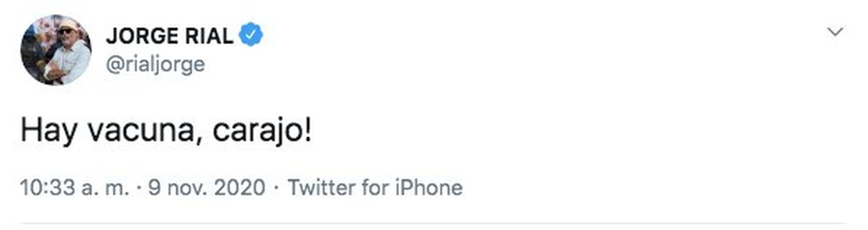868x230 pixels.
Task: Open the JORGE RIAL display name link
Action: pyautogui.click(x=170, y=37)
